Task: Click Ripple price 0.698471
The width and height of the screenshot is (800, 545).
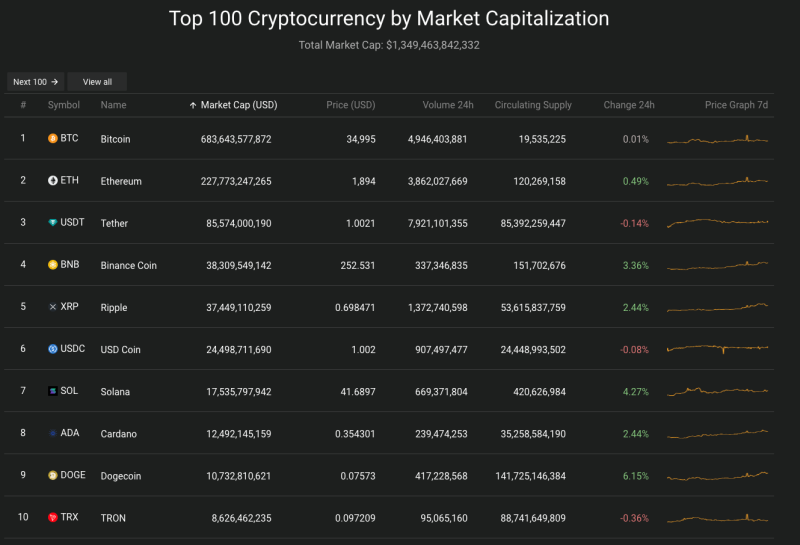Action: point(355,307)
